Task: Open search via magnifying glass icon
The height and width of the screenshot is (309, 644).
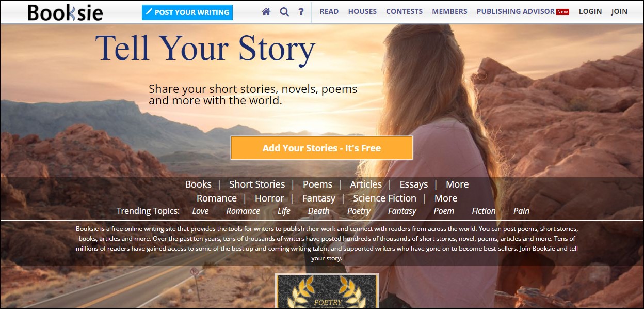Action: [x=284, y=11]
